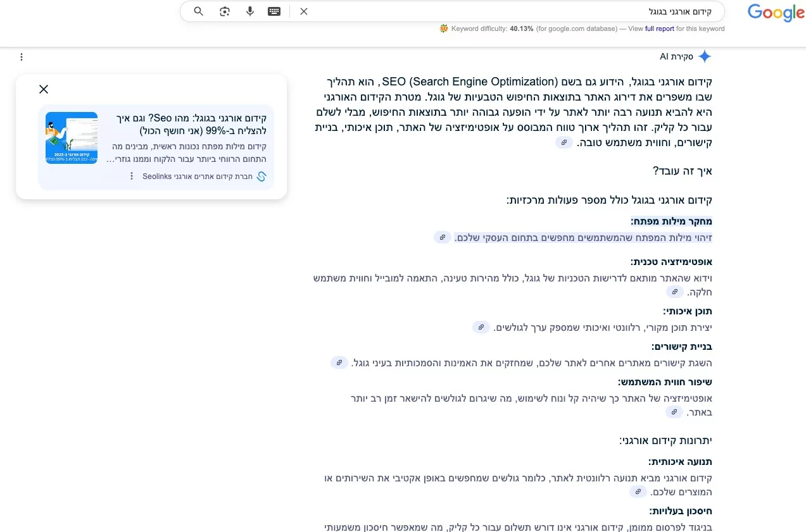The image size is (806, 532).
Task: Click the Keyword difficulty 40.13% value
Action: click(x=523, y=28)
